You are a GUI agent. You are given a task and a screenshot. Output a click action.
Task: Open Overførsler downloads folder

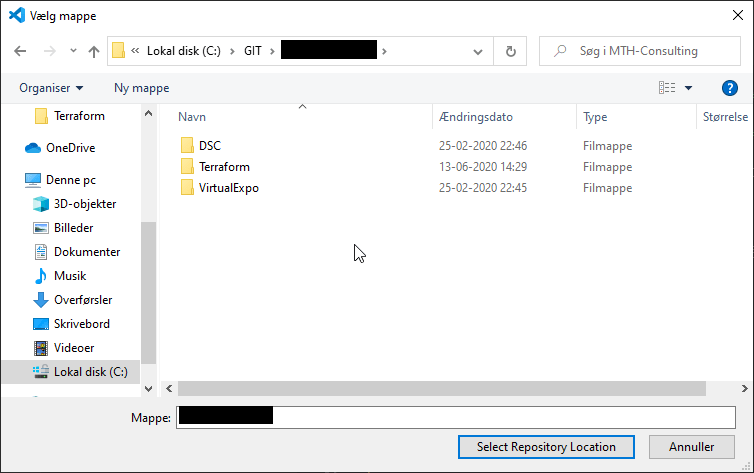(83, 300)
